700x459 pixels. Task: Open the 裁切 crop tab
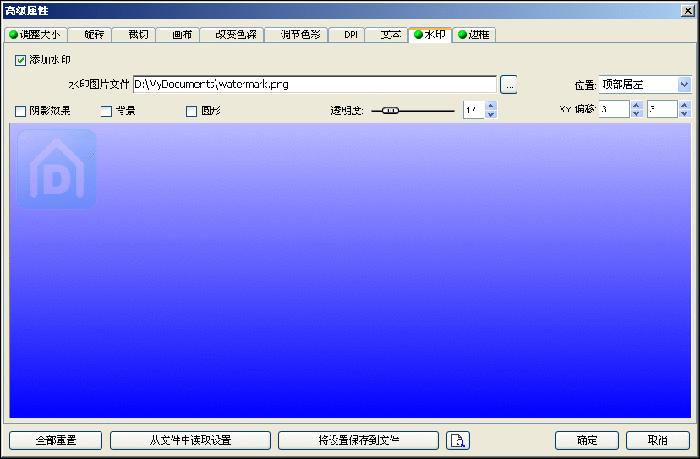tap(133, 35)
